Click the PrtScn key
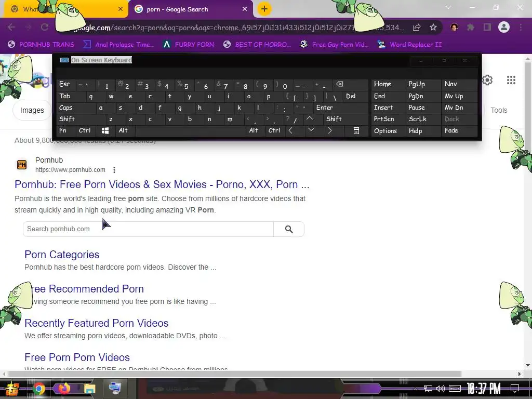532x399 pixels. click(388, 119)
